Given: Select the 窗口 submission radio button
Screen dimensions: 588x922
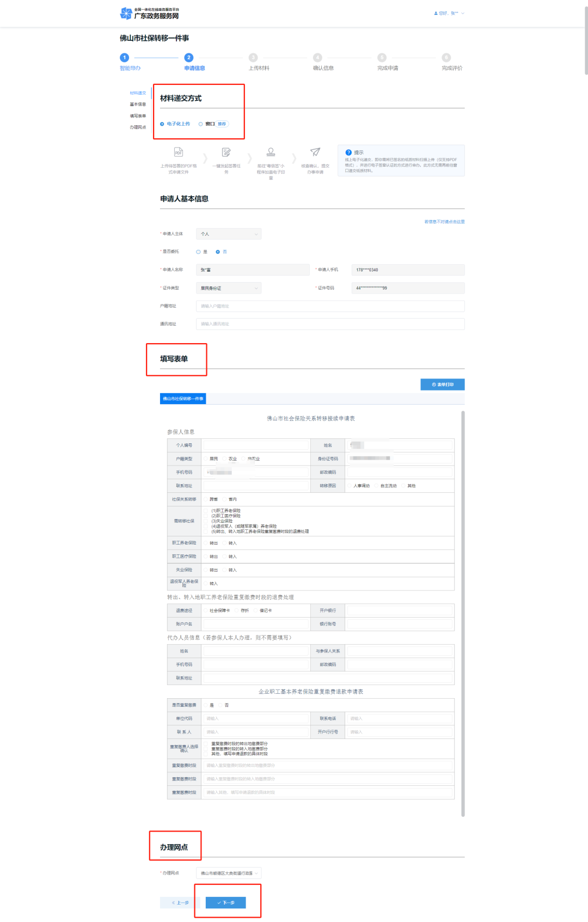Looking at the screenshot, I should 201,124.
